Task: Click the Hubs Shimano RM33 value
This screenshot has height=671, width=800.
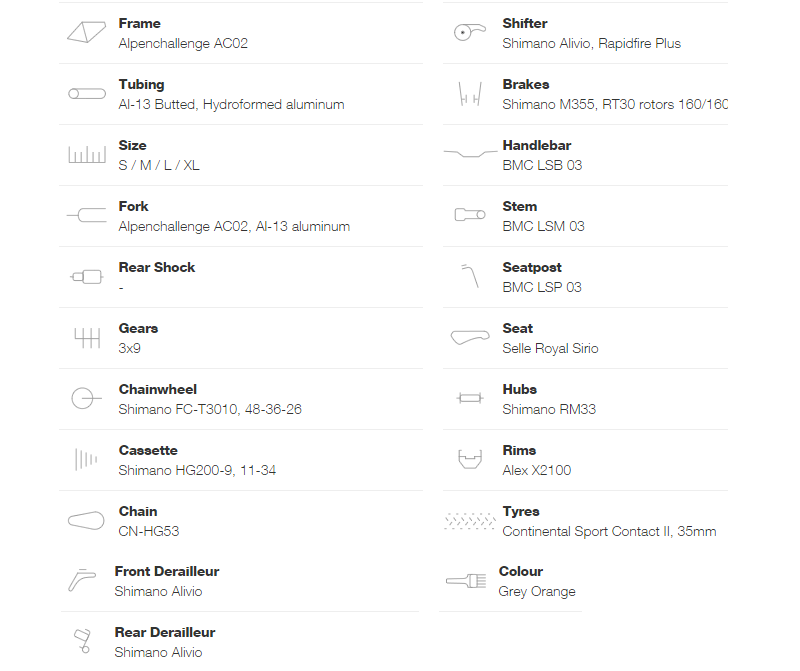Action: point(549,409)
